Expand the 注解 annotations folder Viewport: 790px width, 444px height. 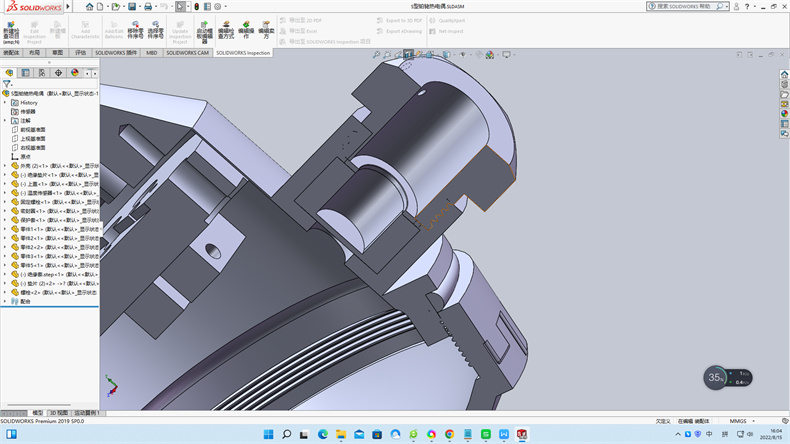pos(4,120)
